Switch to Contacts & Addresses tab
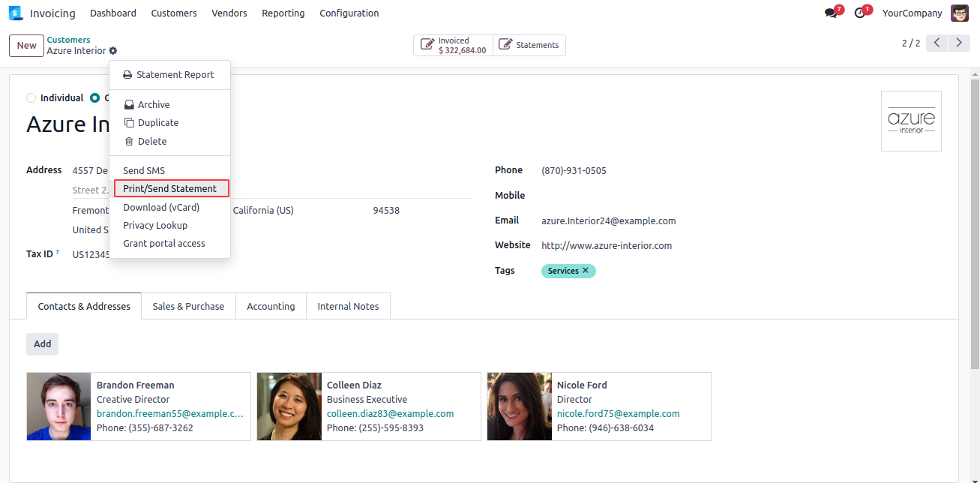Viewport: 980px width, 483px height. pyautogui.click(x=84, y=306)
